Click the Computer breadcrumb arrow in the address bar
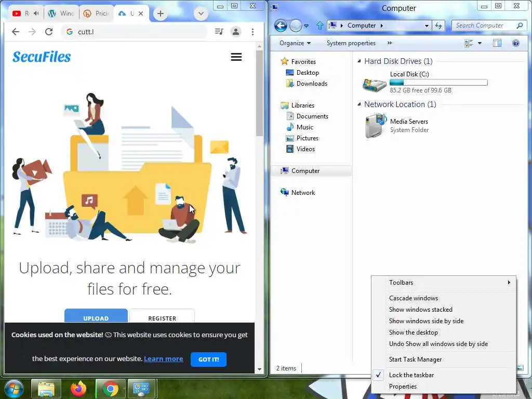This screenshot has width=532, height=399. click(382, 26)
